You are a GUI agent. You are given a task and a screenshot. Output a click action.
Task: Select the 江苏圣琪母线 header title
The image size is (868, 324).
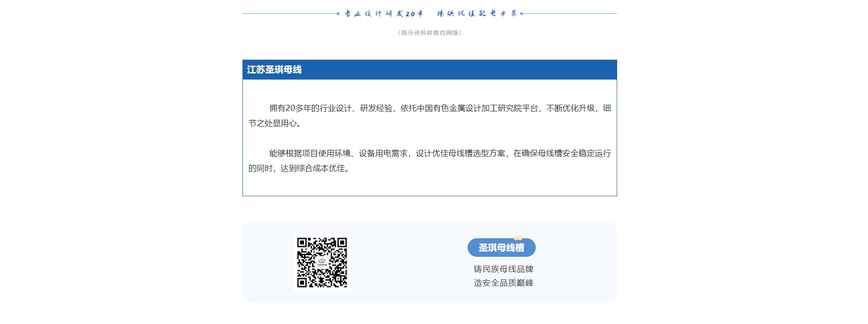274,70
